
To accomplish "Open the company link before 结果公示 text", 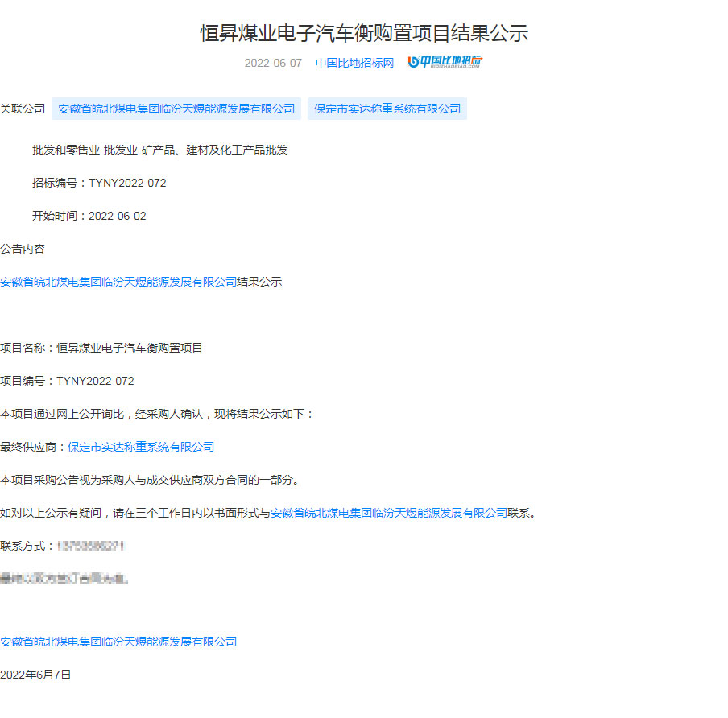I will pos(118,282).
